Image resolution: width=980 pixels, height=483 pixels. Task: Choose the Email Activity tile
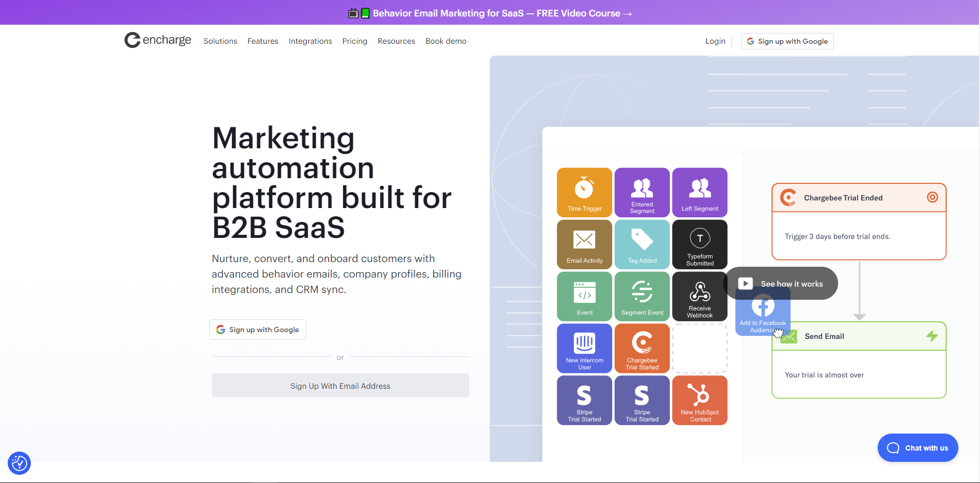[x=584, y=245]
